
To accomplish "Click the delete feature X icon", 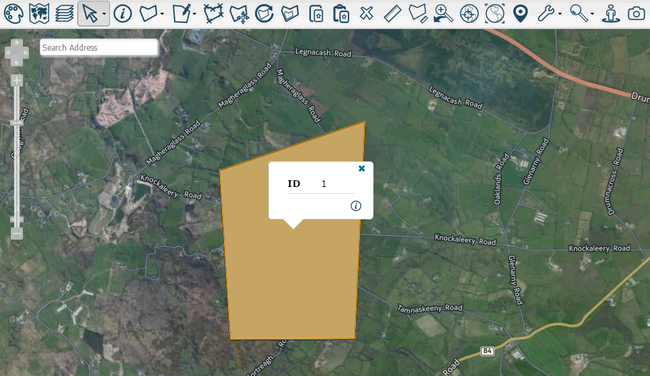I will point(366,14).
